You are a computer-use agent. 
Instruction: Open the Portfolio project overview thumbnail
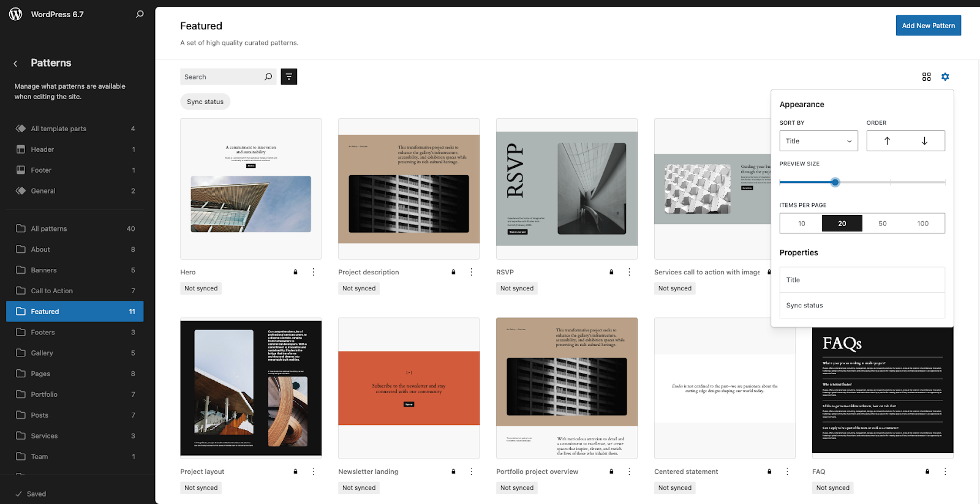point(567,388)
